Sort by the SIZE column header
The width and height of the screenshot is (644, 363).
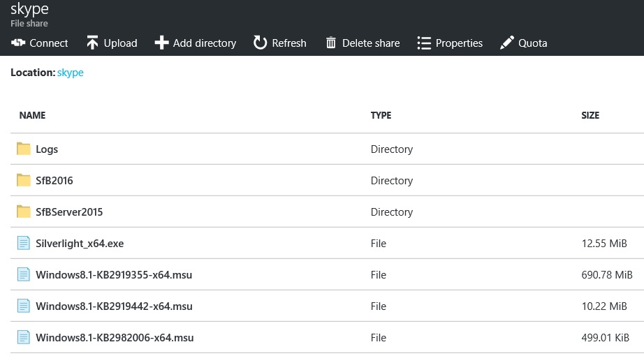(590, 115)
